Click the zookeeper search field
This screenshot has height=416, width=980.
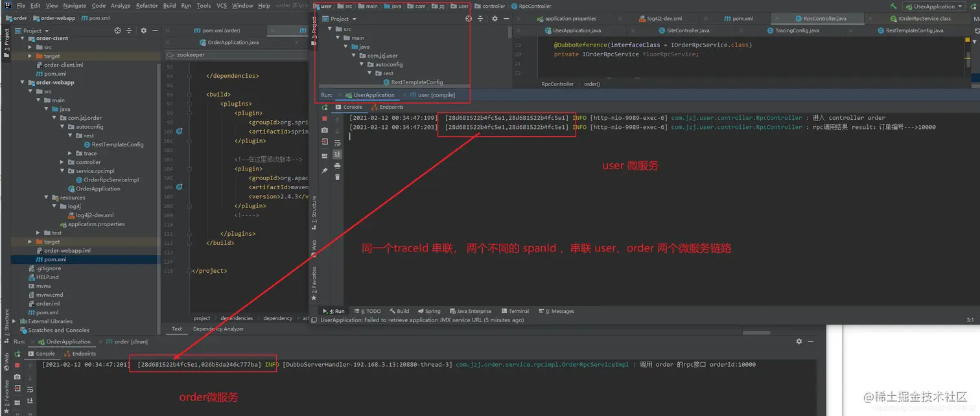pyautogui.click(x=236, y=55)
